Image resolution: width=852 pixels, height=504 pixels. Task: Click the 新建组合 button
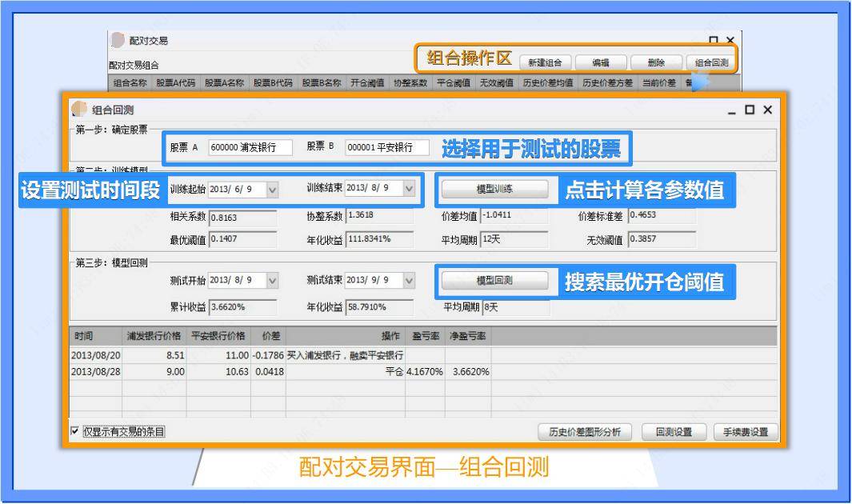pos(545,62)
